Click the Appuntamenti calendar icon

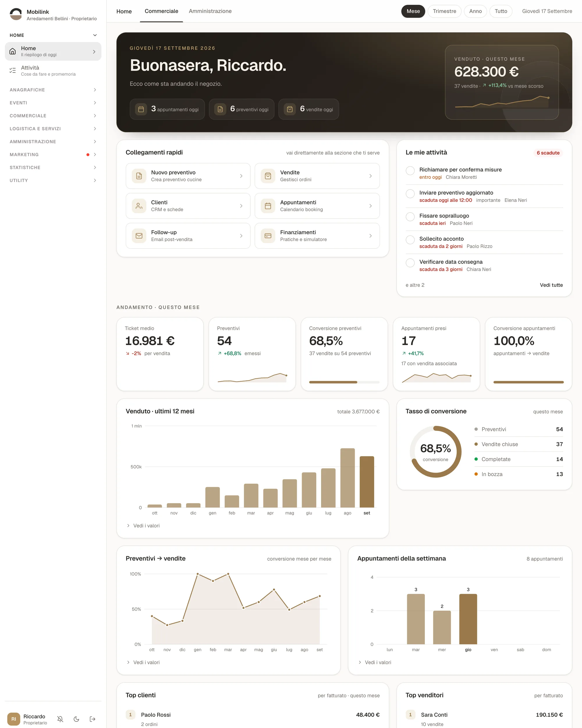tap(268, 206)
